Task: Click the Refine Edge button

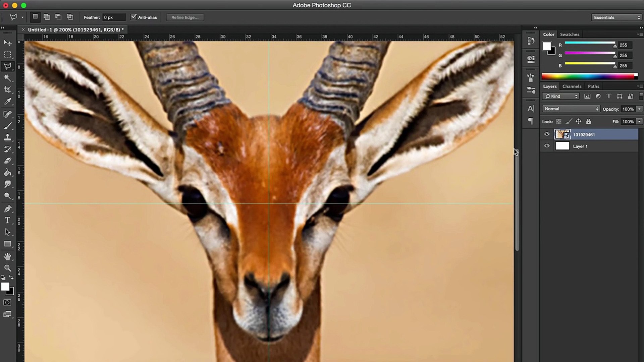Action: click(x=185, y=17)
